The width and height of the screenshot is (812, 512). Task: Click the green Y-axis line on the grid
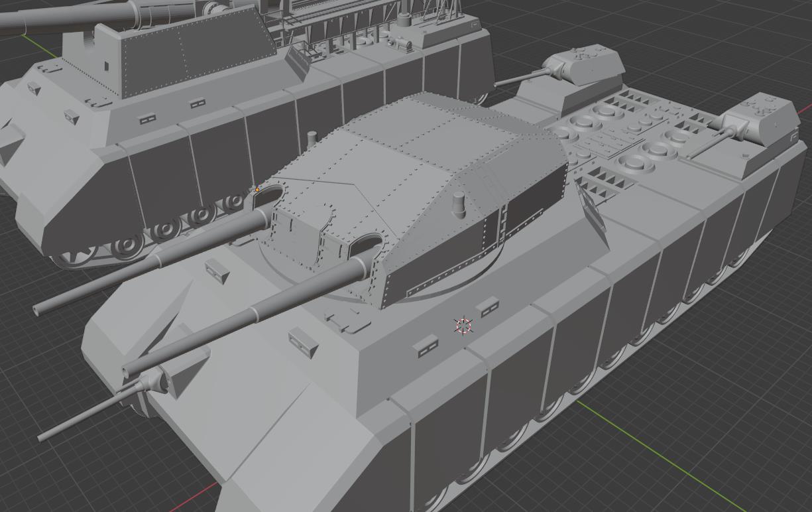point(663,451)
